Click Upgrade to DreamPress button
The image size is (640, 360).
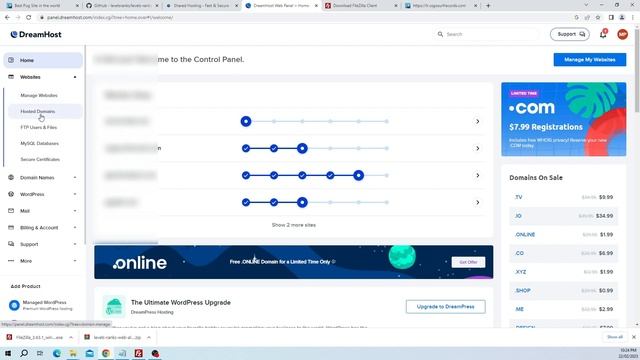(446, 307)
